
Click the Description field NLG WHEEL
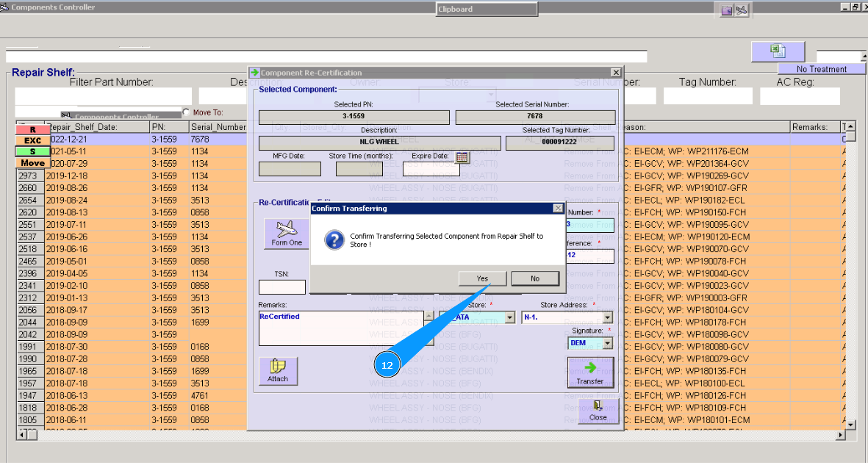(379, 143)
